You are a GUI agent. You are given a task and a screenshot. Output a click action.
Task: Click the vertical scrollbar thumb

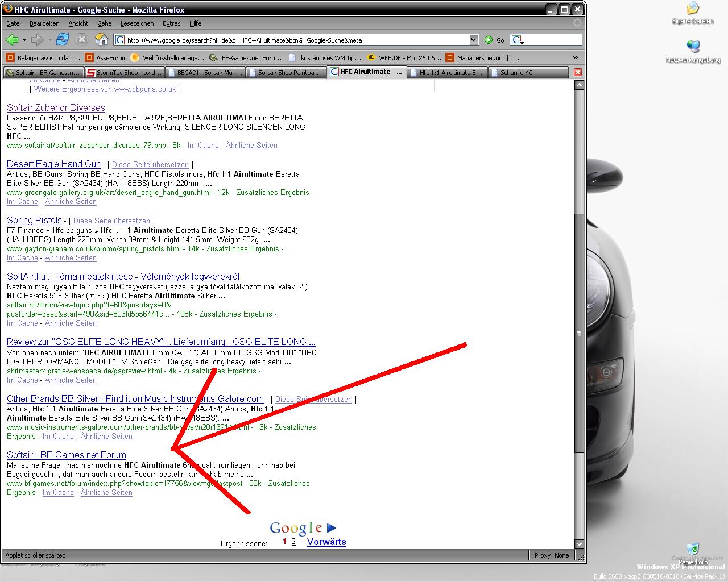coord(579,333)
